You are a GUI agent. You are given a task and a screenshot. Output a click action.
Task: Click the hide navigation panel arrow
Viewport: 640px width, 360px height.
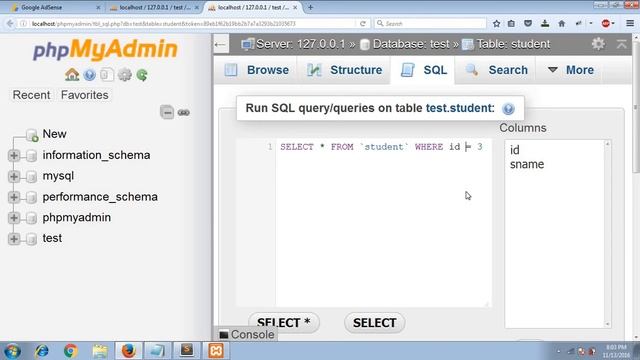click(x=220, y=44)
